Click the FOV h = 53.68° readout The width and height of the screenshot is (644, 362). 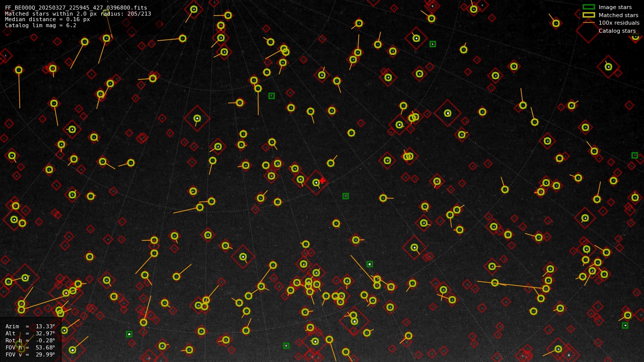pos(30,347)
